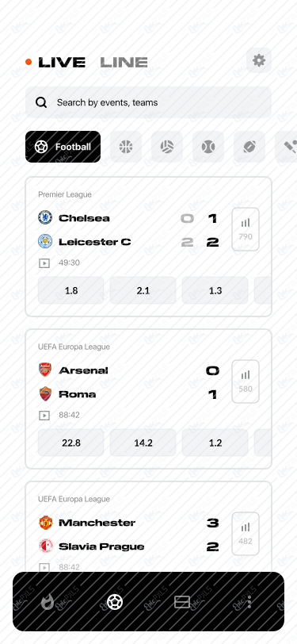The image size is (297, 644).
Task: Pick the 1.8 odds button
Action: [71, 290]
